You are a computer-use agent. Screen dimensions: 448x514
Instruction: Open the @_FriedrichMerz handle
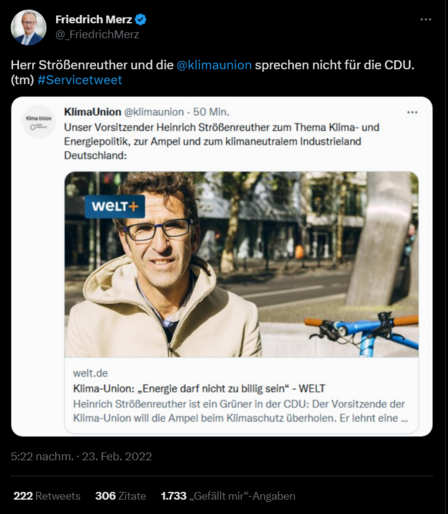97,34
